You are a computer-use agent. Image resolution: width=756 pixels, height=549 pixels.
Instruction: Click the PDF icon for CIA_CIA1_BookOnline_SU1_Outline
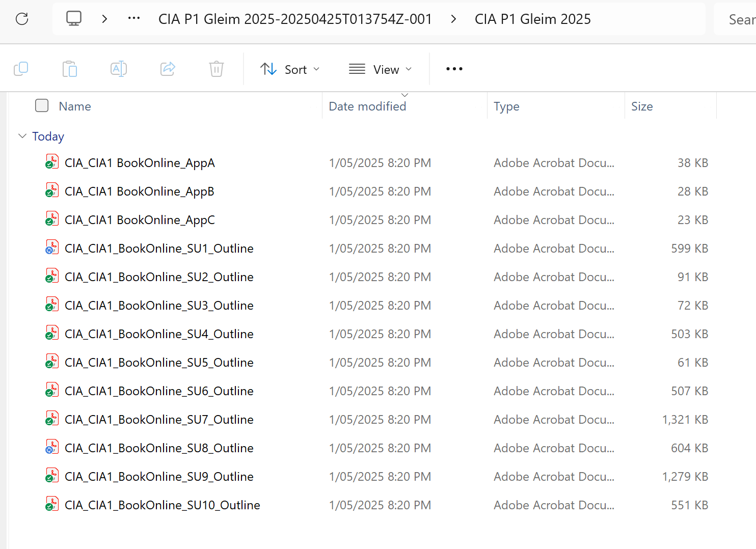[52, 248]
